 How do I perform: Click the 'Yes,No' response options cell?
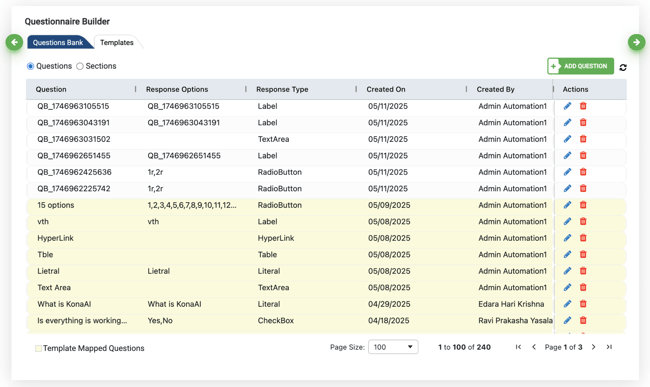click(x=160, y=320)
